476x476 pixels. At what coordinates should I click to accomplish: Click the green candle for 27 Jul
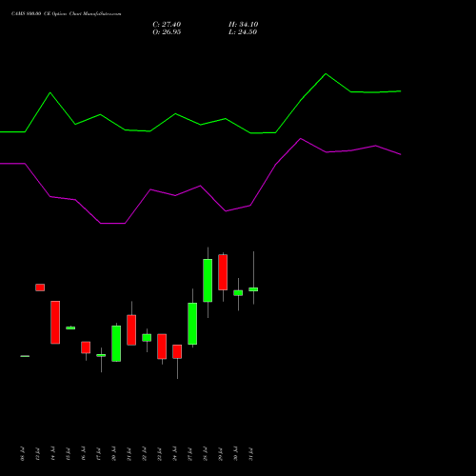(x=192, y=324)
